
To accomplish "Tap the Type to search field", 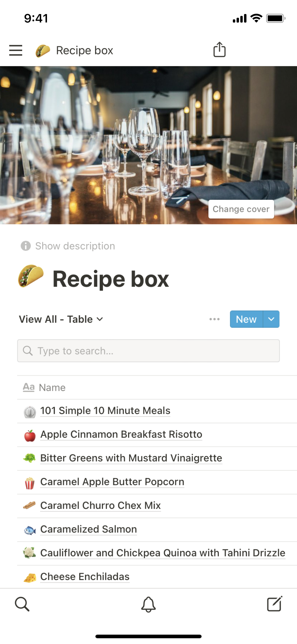I will [x=148, y=351].
